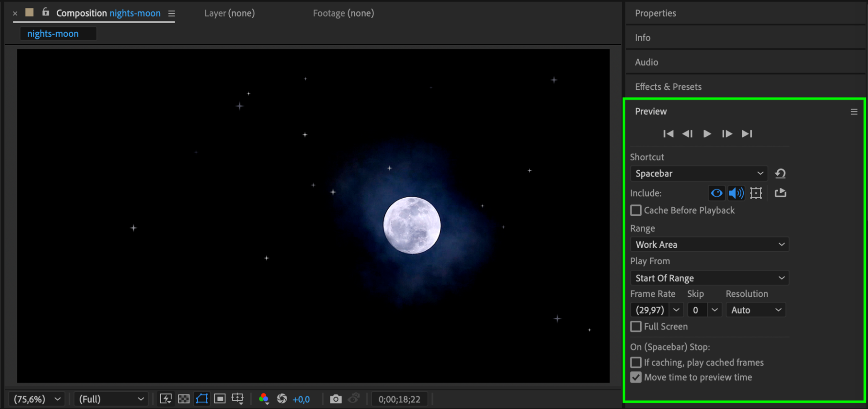Image resolution: width=868 pixels, height=409 pixels.
Task: Take a snapshot with camera icon
Action: tap(335, 399)
